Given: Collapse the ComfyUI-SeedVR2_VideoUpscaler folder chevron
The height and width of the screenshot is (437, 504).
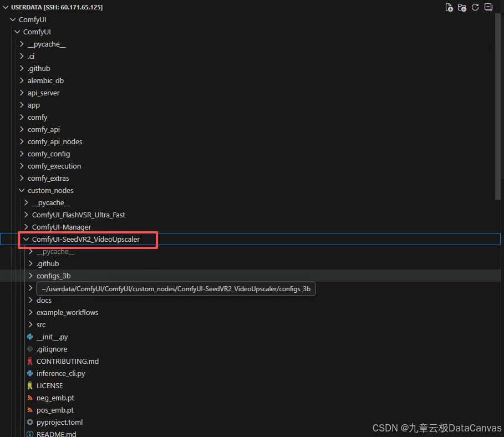Looking at the screenshot, I should pyautogui.click(x=27, y=239).
